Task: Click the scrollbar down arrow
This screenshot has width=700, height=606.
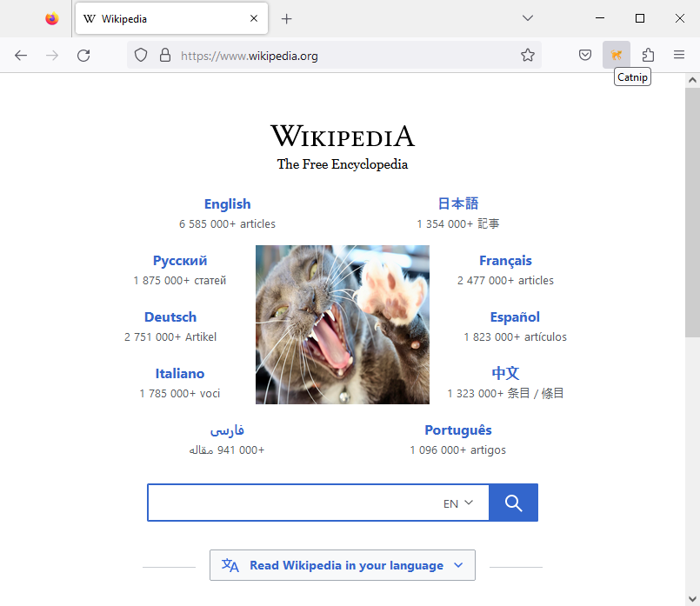Action: [692, 598]
